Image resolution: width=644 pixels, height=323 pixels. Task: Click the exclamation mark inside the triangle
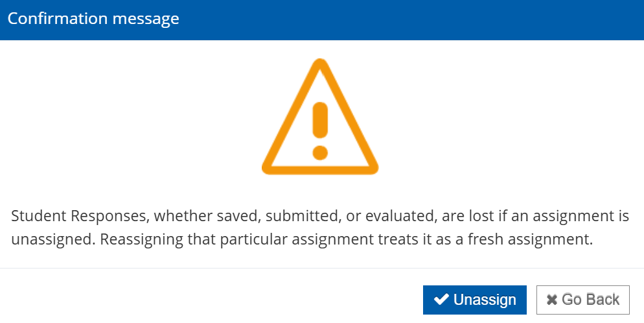(319, 120)
